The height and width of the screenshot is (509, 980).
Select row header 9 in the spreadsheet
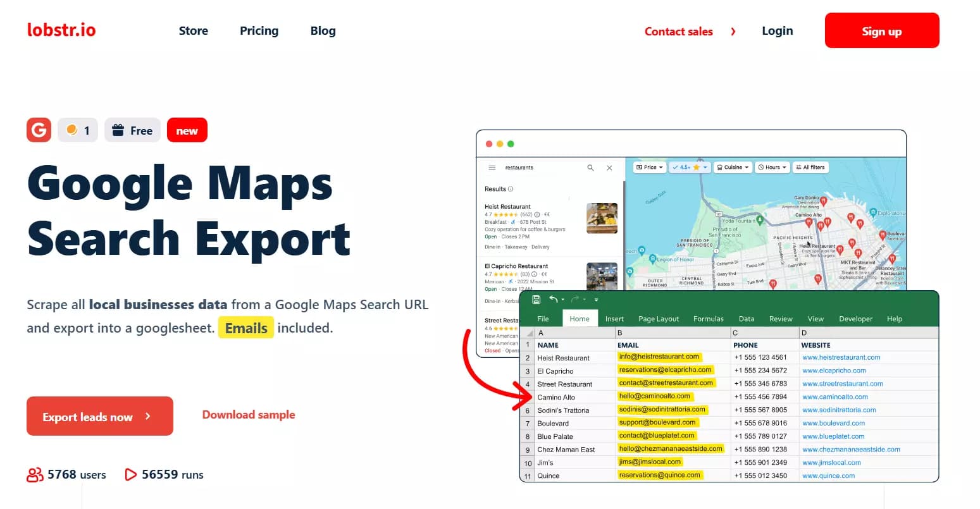[x=528, y=450]
